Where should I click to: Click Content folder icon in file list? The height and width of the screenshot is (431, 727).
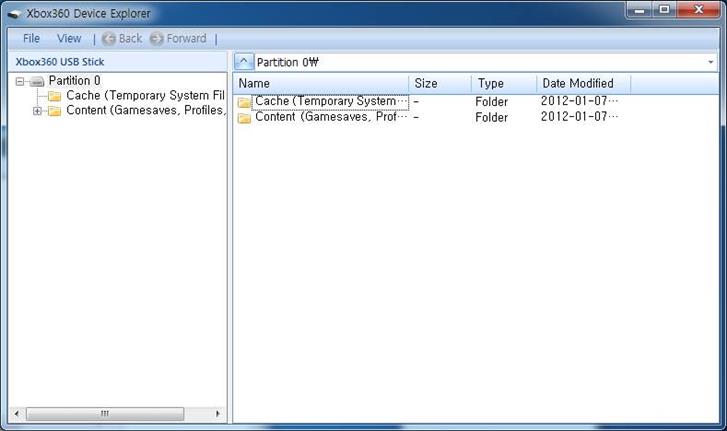(244, 118)
